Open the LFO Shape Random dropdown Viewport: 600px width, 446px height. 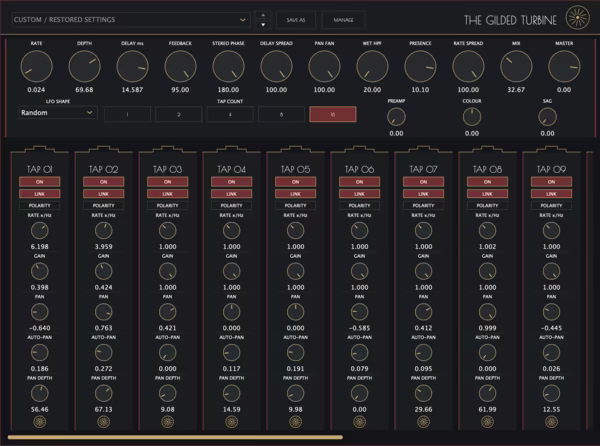coord(57,113)
